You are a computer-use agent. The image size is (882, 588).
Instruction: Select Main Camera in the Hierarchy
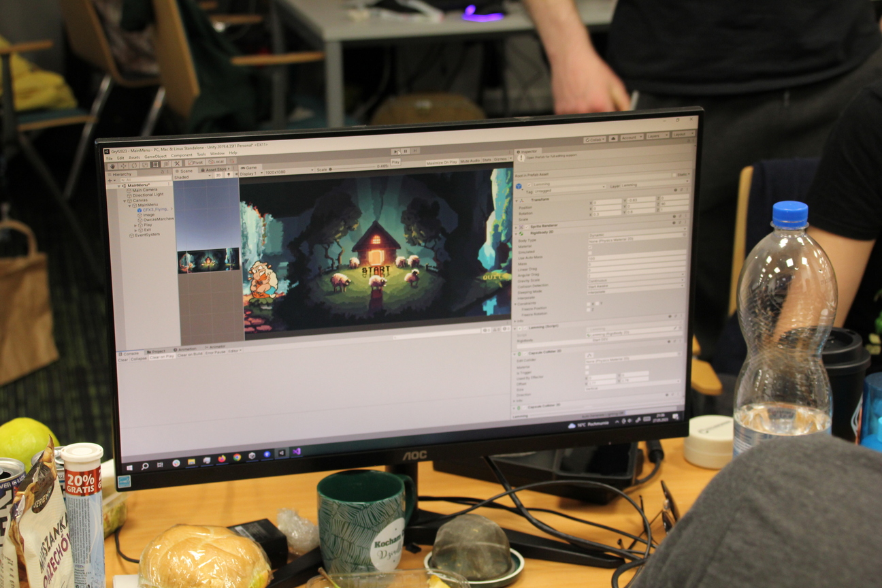coord(144,190)
